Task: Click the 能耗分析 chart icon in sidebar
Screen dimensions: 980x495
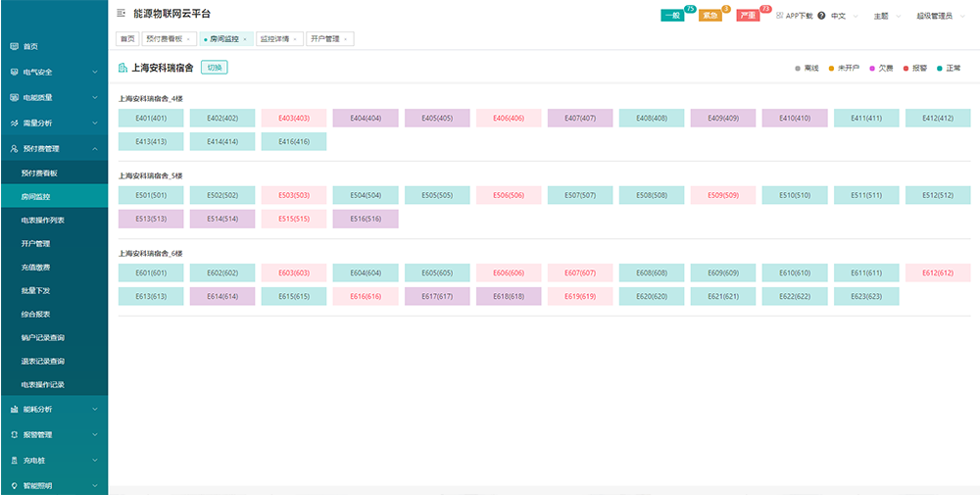Action: click(14, 410)
